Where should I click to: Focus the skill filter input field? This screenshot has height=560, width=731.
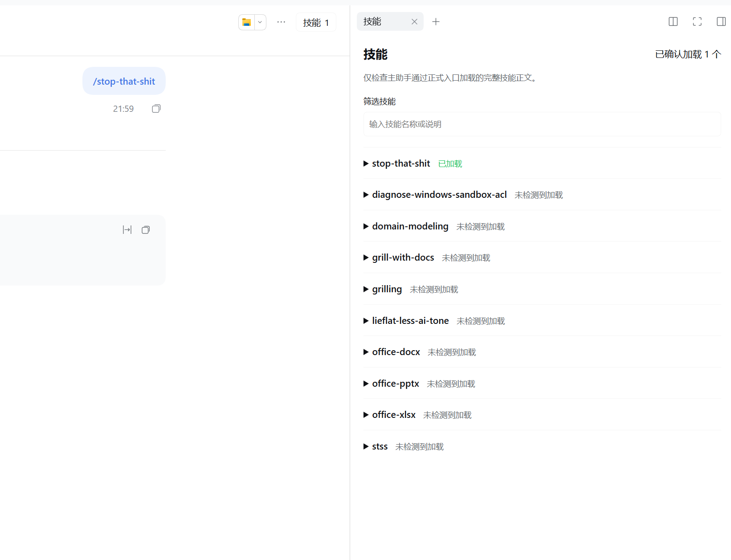pyautogui.click(x=542, y=124)
